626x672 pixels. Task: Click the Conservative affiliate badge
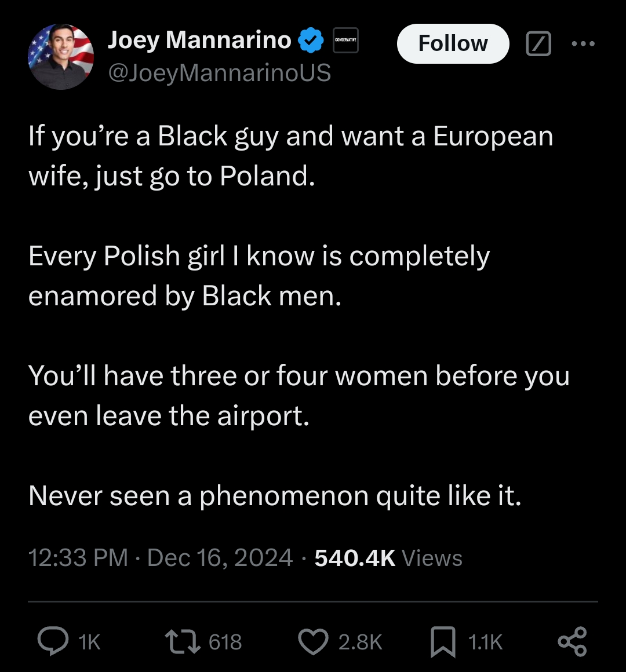coord(345,41)
